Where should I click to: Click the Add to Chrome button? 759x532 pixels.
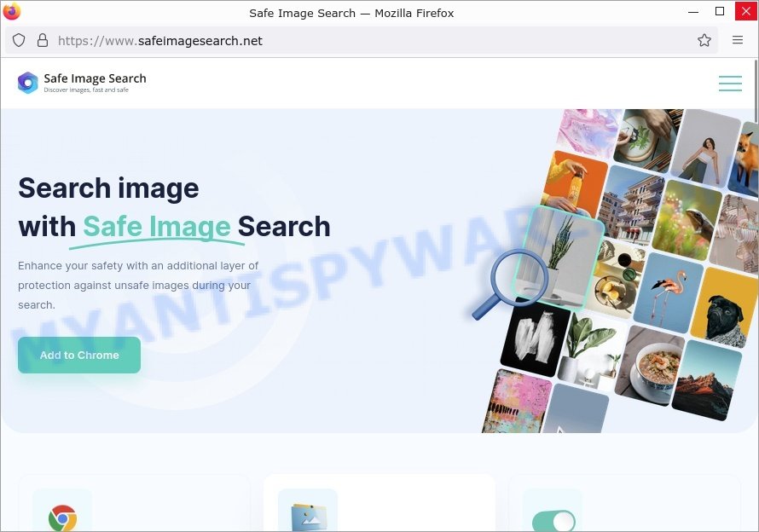tap(79, 355)
